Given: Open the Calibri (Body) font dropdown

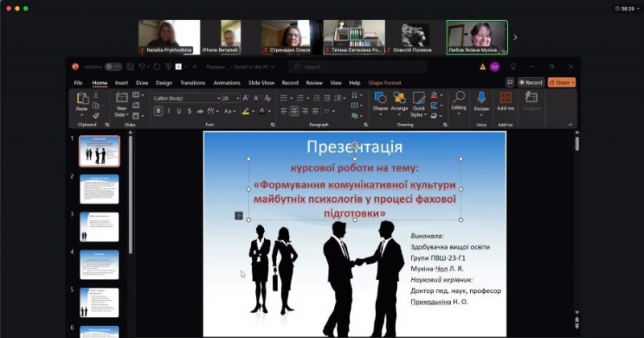Looking at the screenshot, I should (185, 98).
